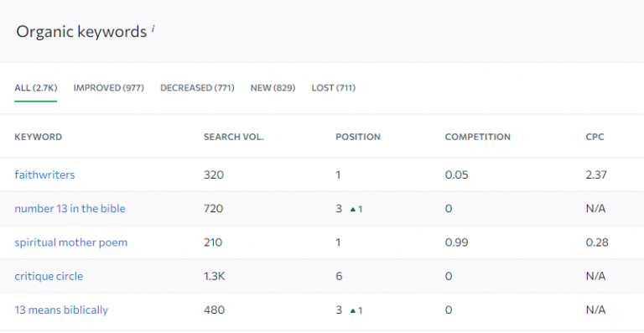Click the CPC value 2.37
The width and height of the screenshot is (644, 333).
(596, 175)
